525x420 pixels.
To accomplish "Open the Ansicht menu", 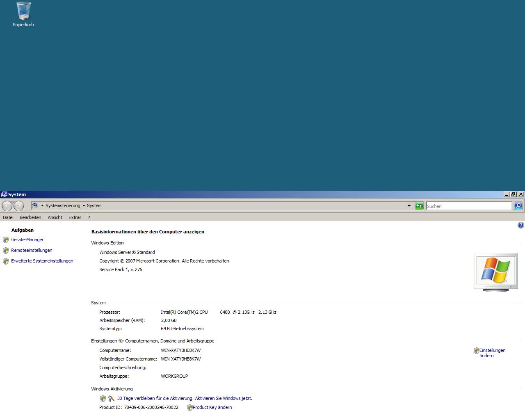I will click(55, 217).
